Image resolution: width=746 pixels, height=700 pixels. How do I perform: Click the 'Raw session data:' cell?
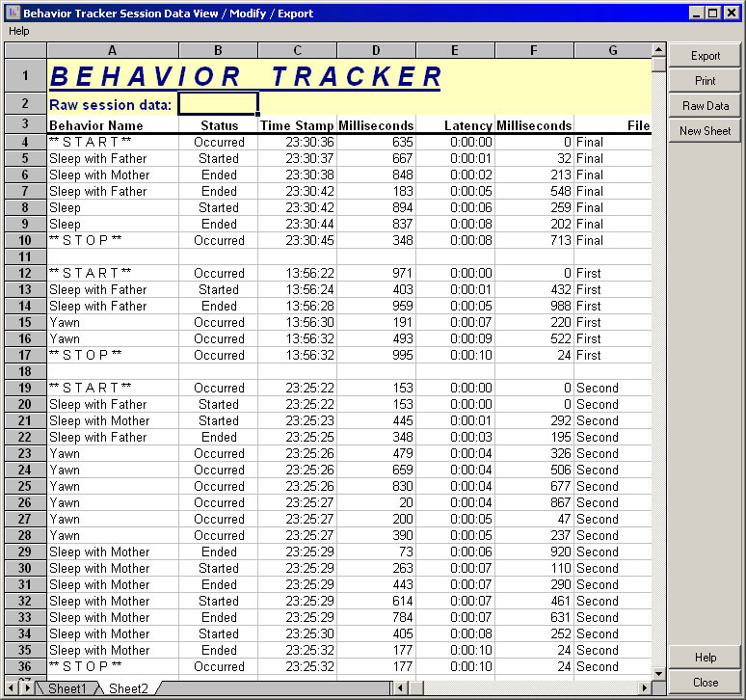click(x=111, y=105)
